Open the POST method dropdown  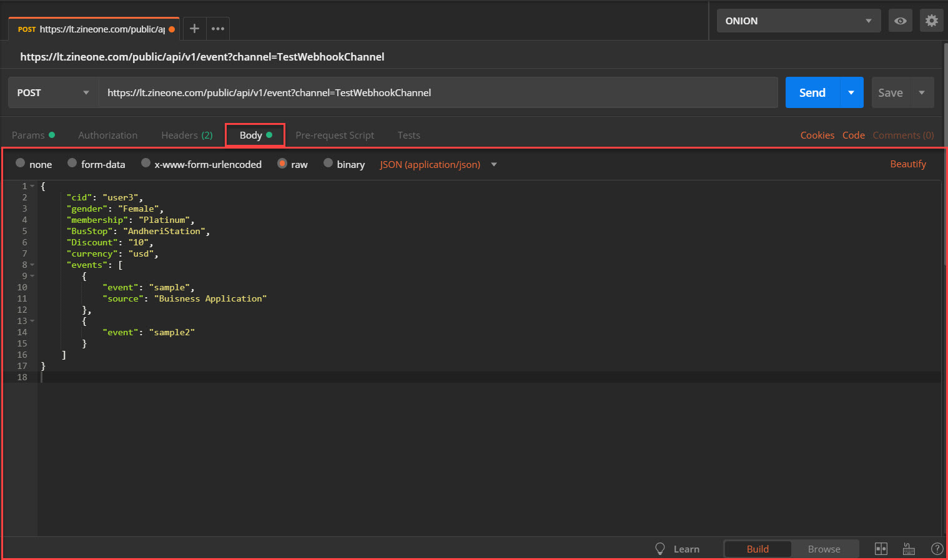pos(54,92)
